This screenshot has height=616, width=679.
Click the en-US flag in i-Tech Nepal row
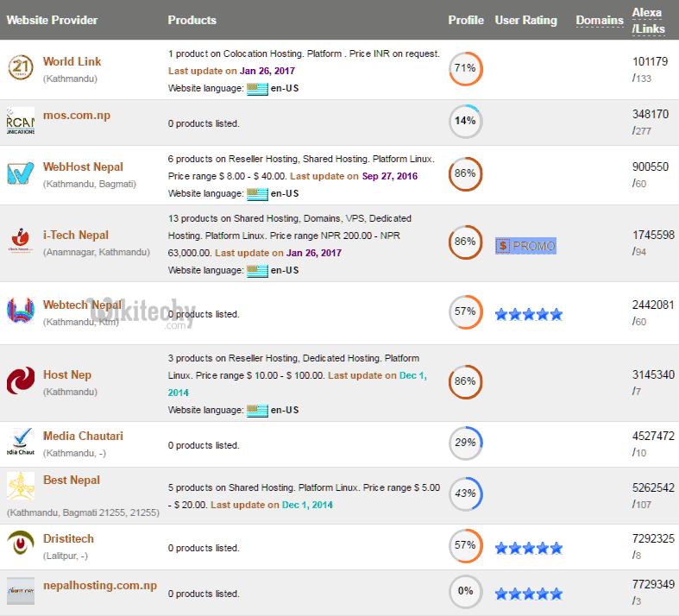(x=257, y=271)
